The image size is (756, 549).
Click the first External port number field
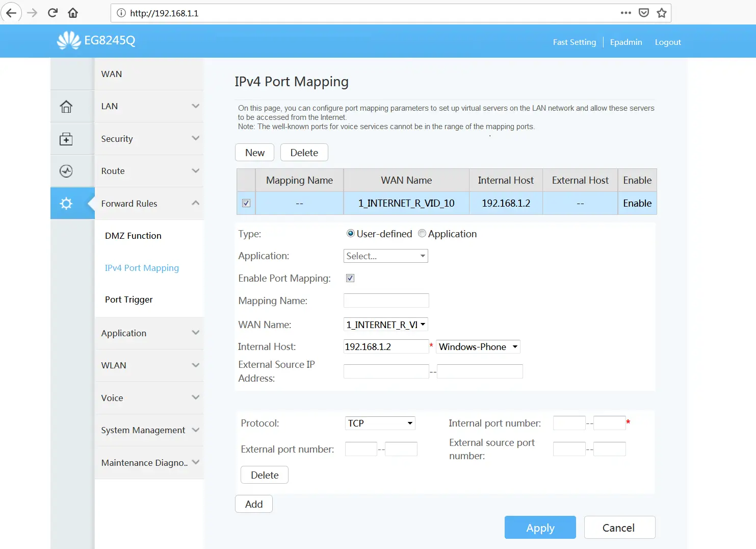tap(361, 449)
